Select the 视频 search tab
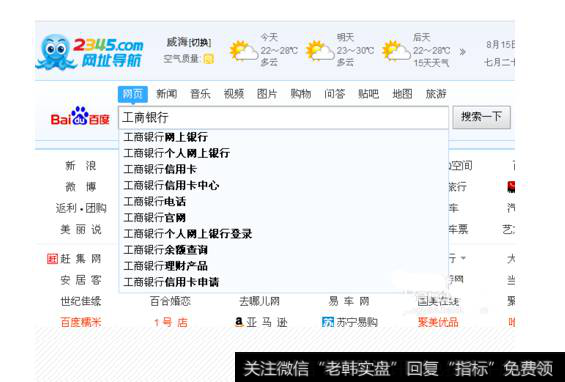 (x=234, y=94)
